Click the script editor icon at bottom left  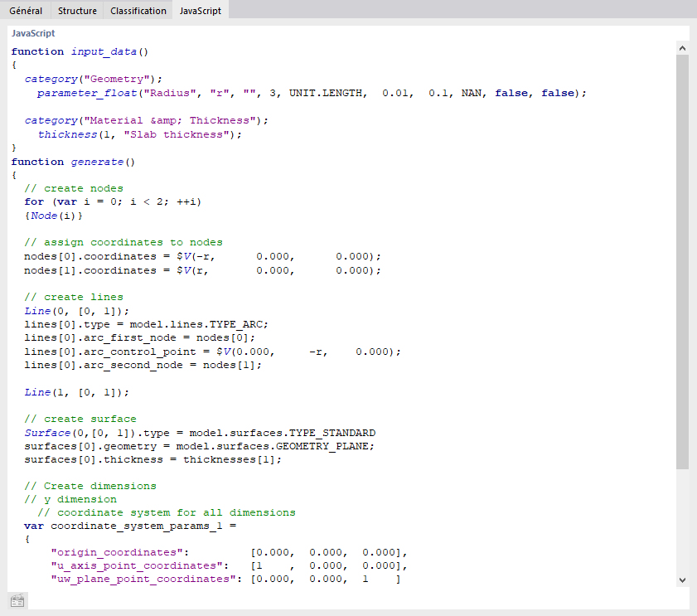[17, 601]
